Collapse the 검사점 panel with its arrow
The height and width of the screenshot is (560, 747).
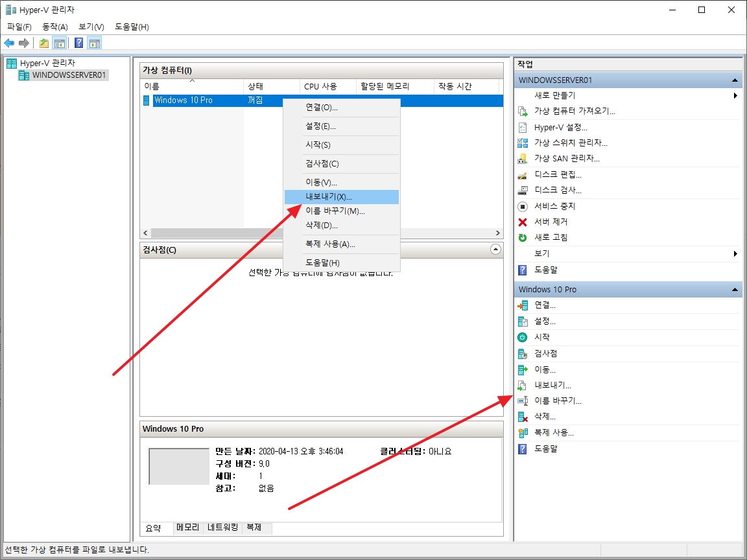(x=495, y=249)
